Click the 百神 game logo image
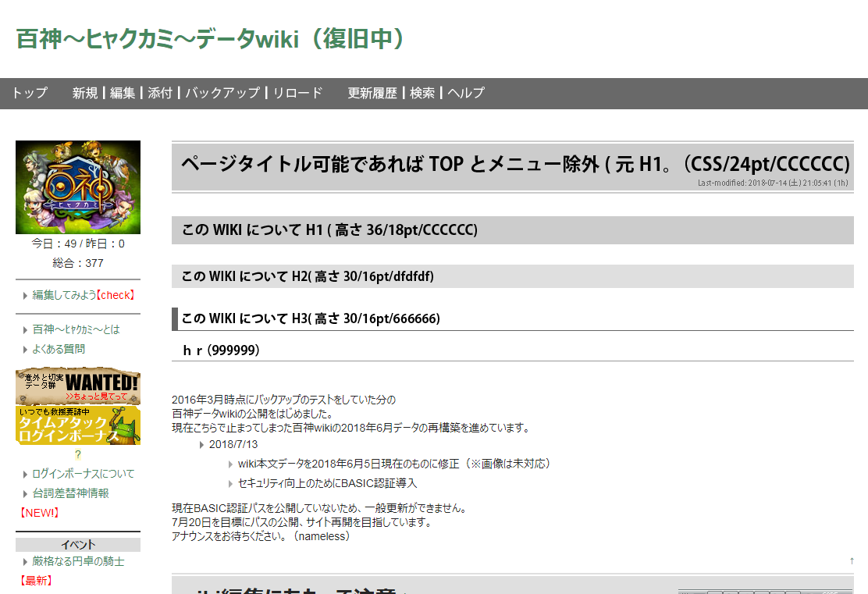This screenshot has height=594, width=868. click(x=78, y=187)
